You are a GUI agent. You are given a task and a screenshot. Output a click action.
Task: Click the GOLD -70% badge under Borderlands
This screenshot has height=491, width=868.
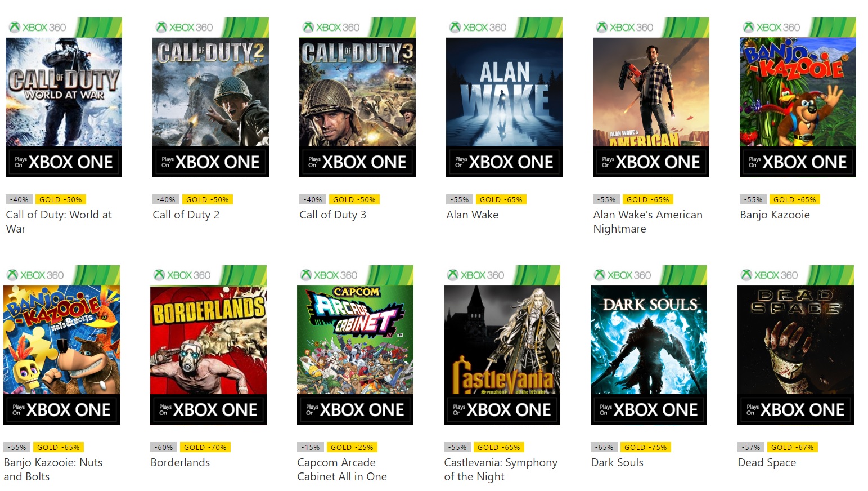pos(205,447)
